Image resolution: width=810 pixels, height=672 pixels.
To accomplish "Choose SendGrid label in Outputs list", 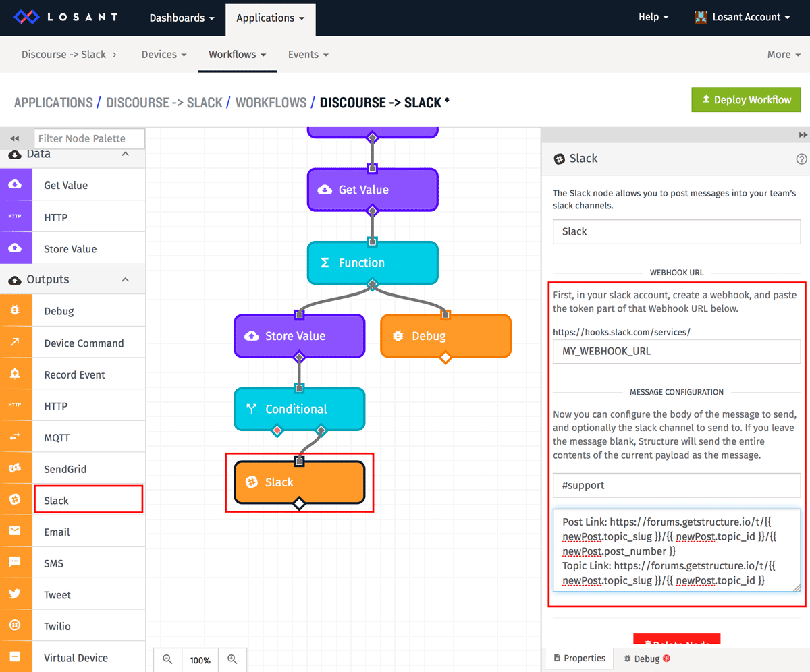I will click(x=65, y=469).
